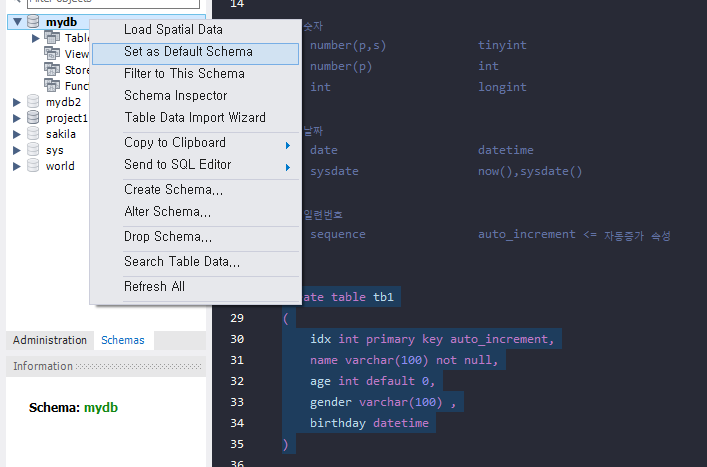Choose Alter Schema... option
Image resolution: width=707 pixels, height=467 pixels.
click(x=195, y=212)
